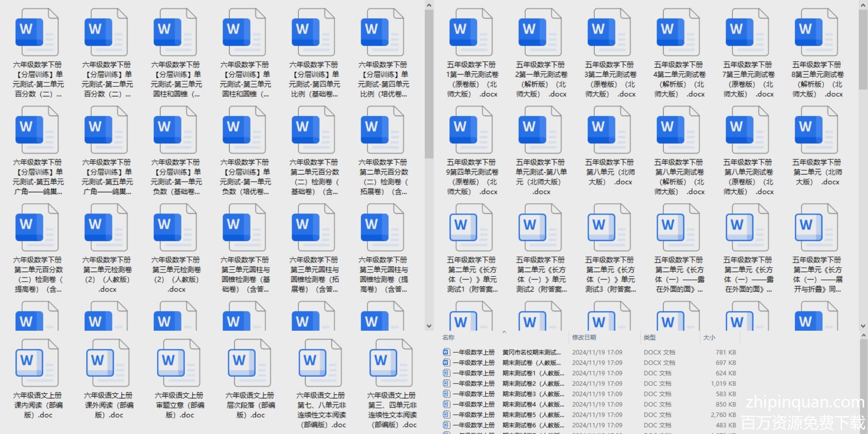Select the 课外阅读 (部编版) Word document
Image resolution: width=868 pixels, height=434 pixels.
point(108,363)
